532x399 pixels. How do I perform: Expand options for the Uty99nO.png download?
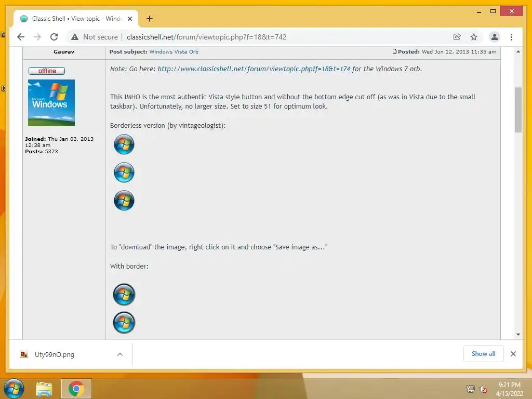click(x=120, y=354)
